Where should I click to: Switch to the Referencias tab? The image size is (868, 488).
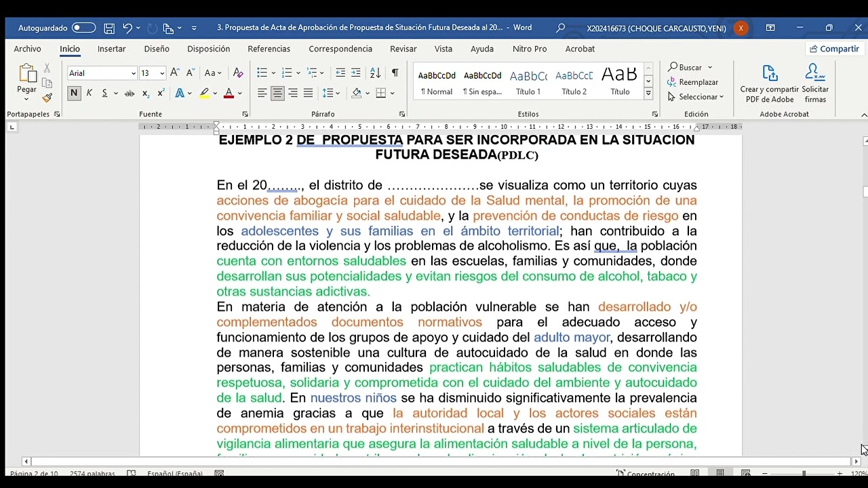click(x=269, y=49)
